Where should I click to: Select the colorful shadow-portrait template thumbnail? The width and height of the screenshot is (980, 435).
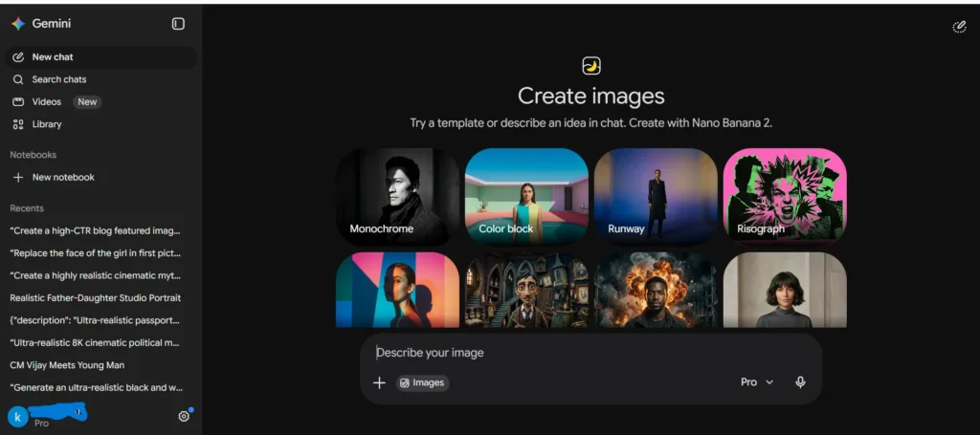(x=397, y=290)
